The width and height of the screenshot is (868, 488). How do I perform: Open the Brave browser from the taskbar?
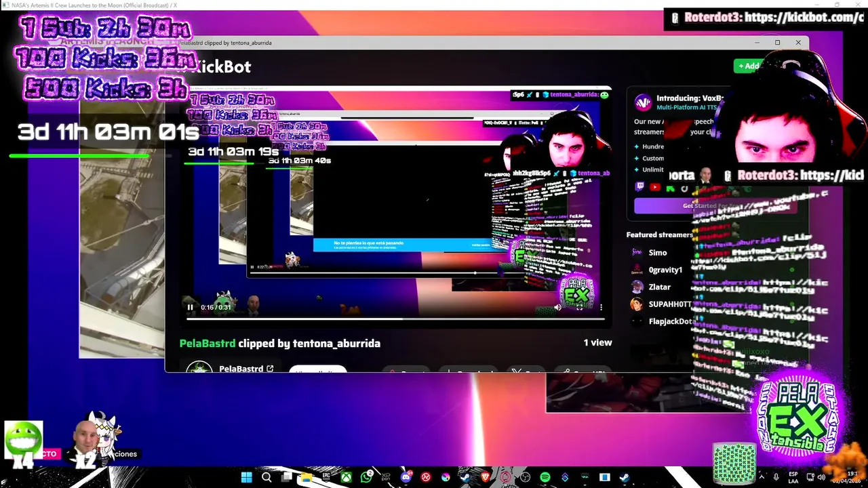[x=484, y=477]
